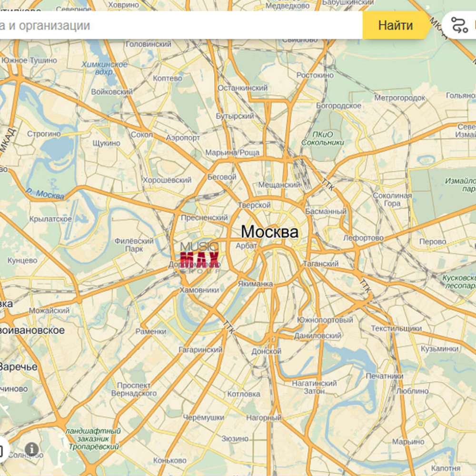Click the Нагатинский Затон label
This screenshot has height=476, width=476.
(315, 387)
